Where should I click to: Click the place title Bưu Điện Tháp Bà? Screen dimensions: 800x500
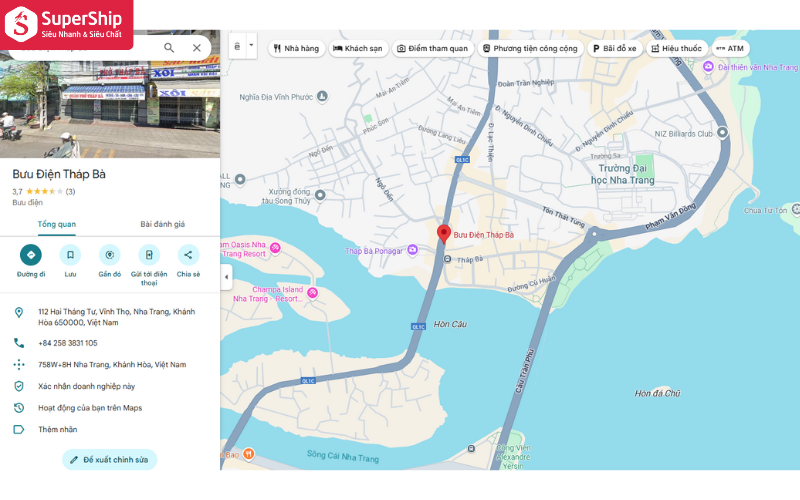(x=59, y=174)
